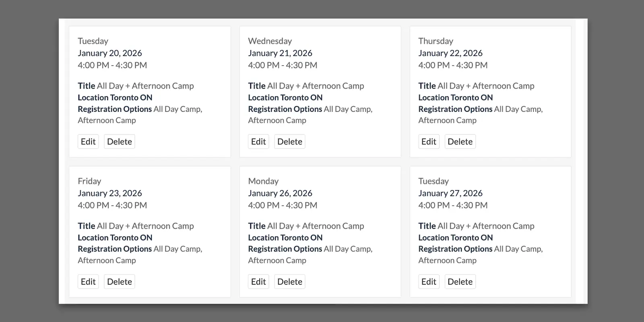The width and height of the screenshot is (644, 322).
Task: Edit the Friday January 23 session
Action: pyautogui.click(x=88, y=282)
